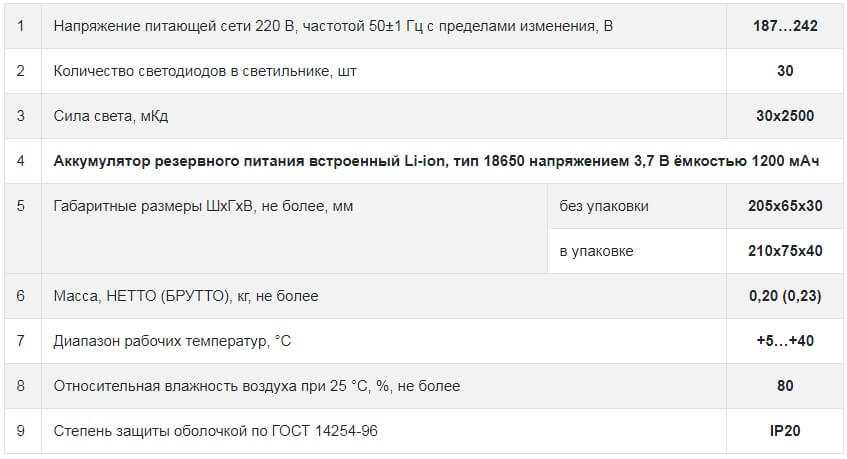This screenshot has height=459, width=847.
Task: Click the protection rating IP20 cell
Action: tap(785, 431)
